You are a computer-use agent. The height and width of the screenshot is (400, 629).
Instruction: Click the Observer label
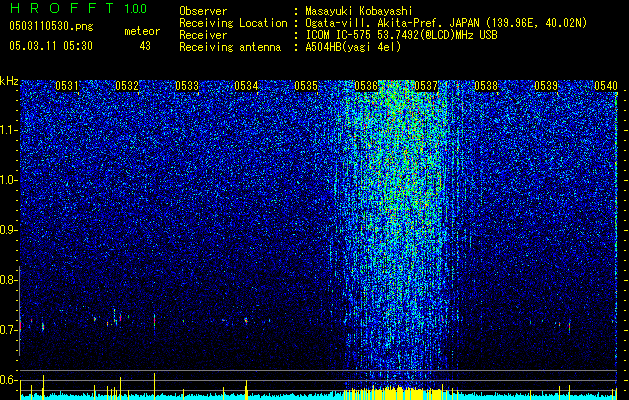pyautogui.click(x=203, y=11)
